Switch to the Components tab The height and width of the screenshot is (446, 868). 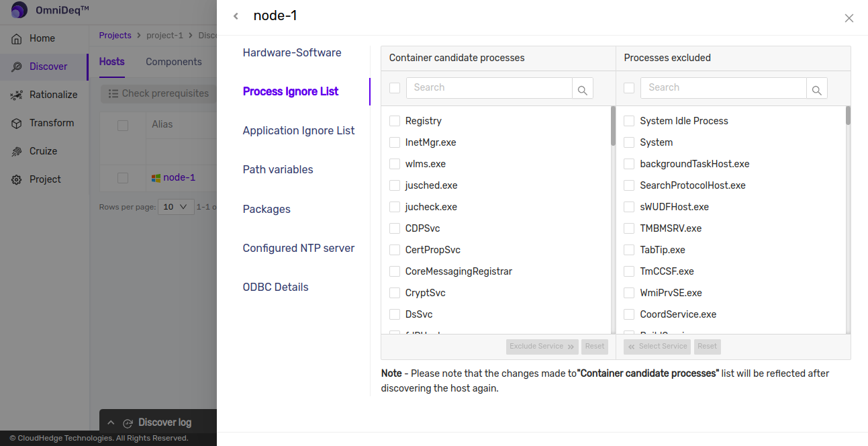tap(174, 62)
